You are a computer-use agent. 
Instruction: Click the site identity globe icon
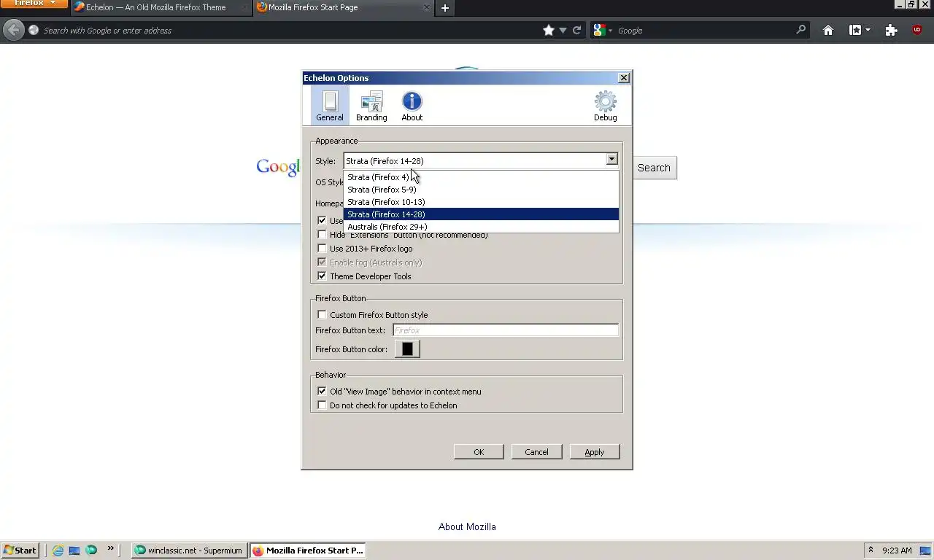pyautogui.click(x=33, y=30)
